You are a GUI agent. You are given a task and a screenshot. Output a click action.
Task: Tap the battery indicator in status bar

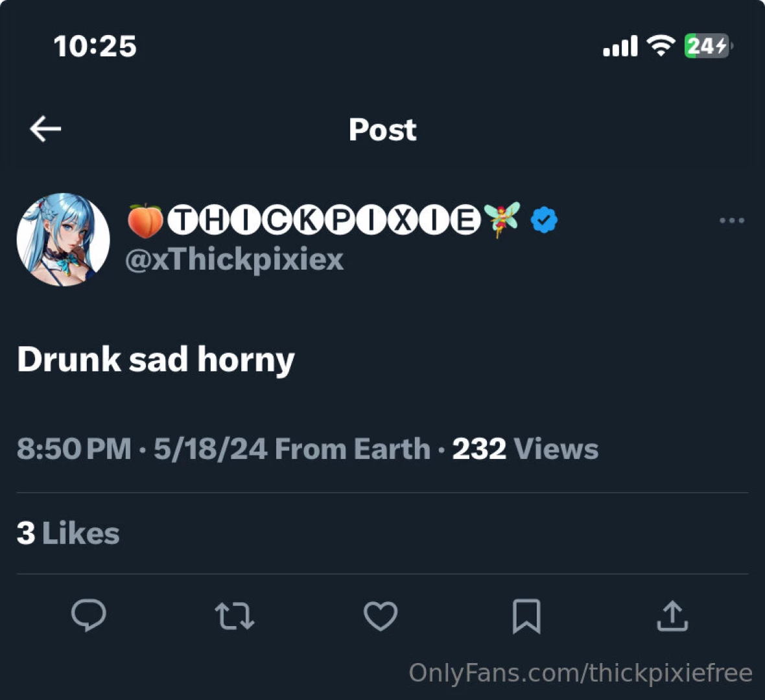708,46
